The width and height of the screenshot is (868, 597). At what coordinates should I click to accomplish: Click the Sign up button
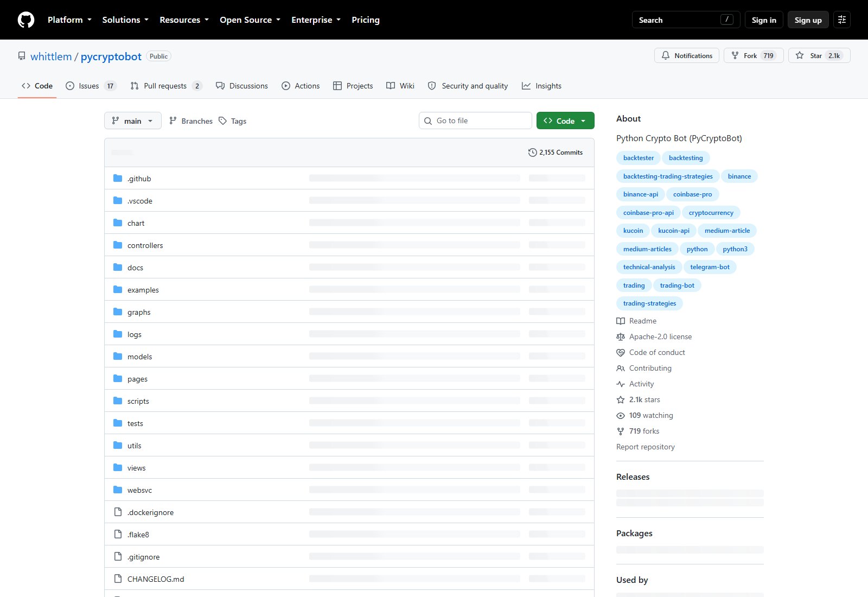point(808,20)
